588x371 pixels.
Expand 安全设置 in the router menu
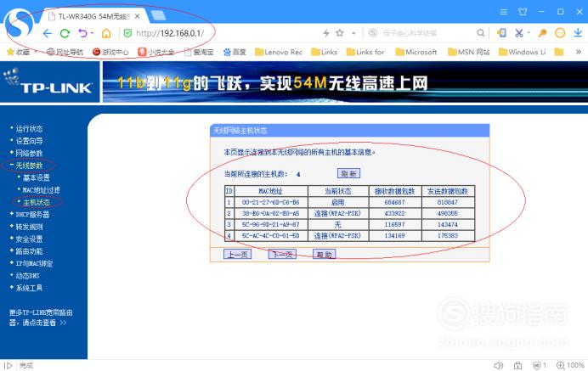click(29, 239)
